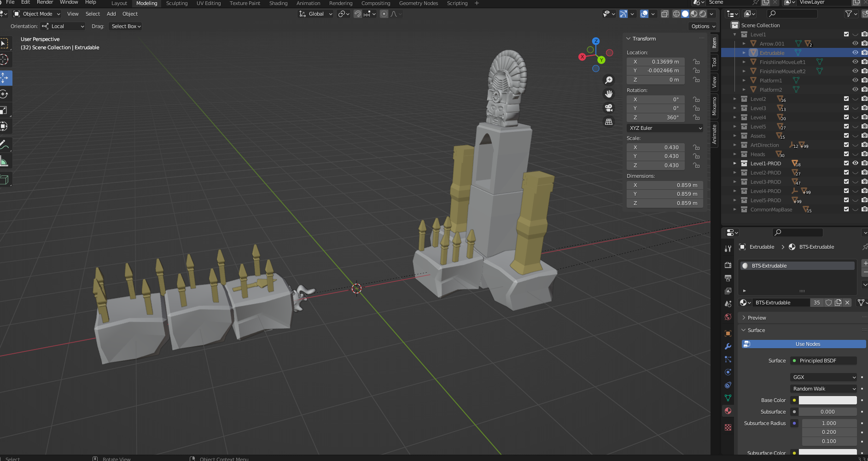Toggle the camera view icon

pyautogui.click(x=609, y=108)
